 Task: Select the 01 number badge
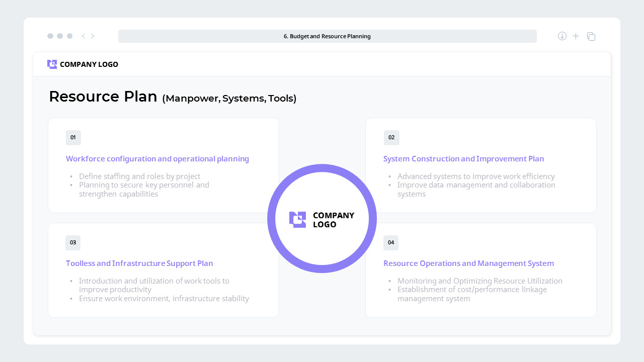click(x=73, y=138)
